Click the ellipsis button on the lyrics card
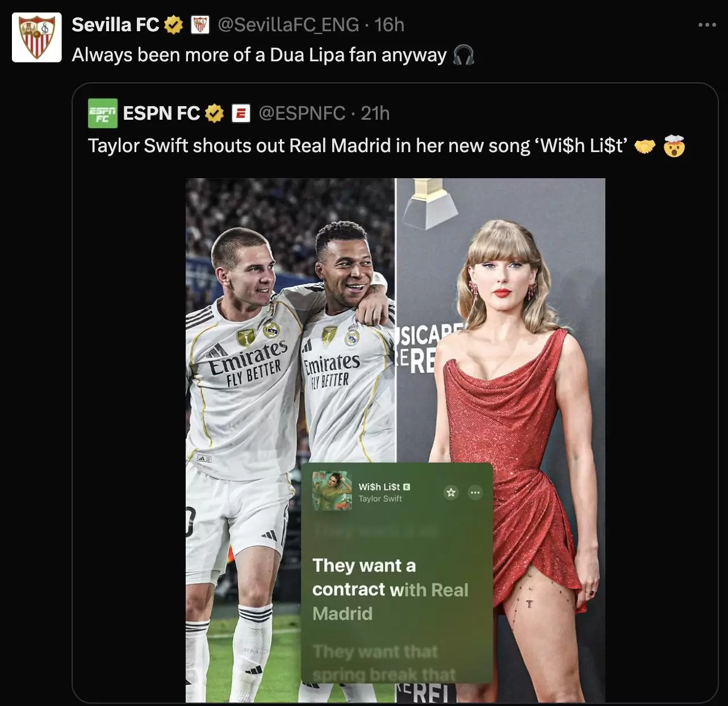This screenshot has height=706, width=728. [x=475, y=492]
